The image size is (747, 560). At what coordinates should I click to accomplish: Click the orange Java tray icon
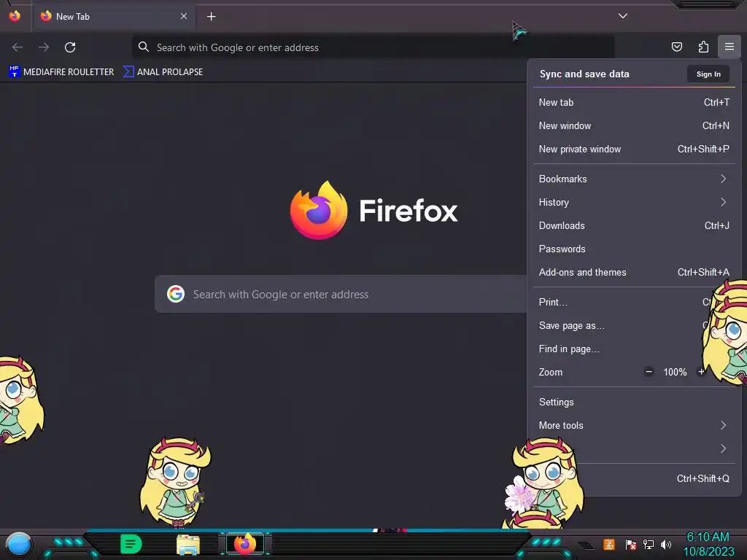coord(609,544)
